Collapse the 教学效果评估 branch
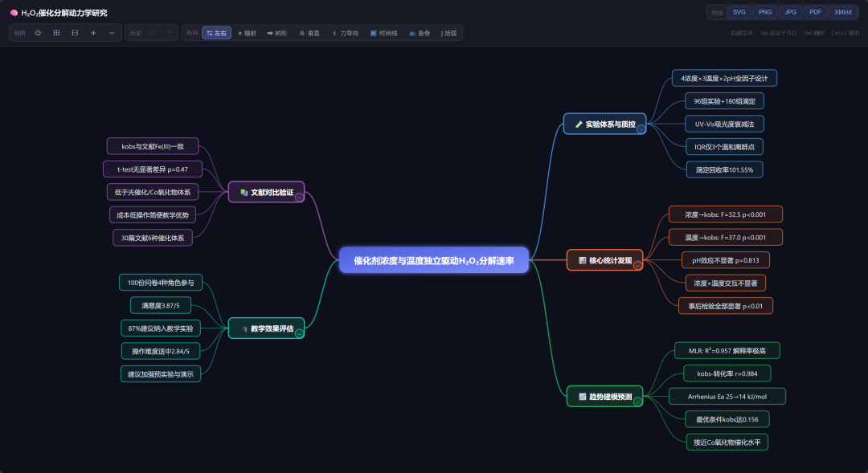The image size is (868, 473). (x=299, y=333)
